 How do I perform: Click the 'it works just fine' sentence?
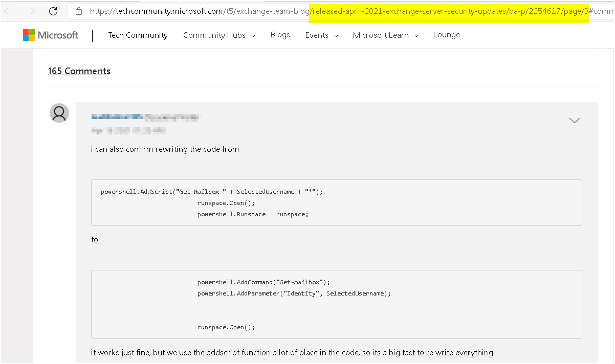pos(293,353)
